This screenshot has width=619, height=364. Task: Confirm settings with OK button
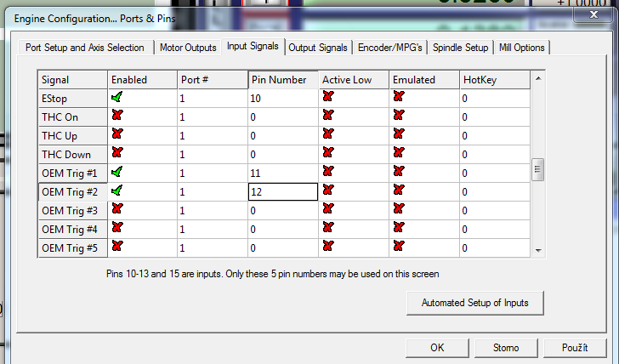pyautogui.click(x=437, y=348)
